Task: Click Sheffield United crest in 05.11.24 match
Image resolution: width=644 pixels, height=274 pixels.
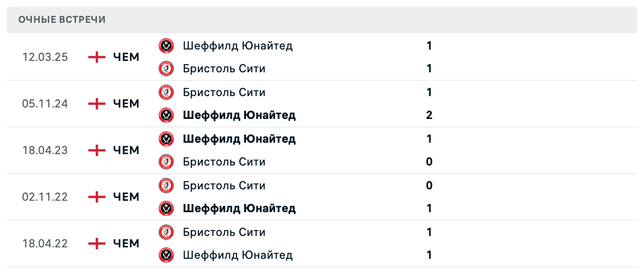Action: [166, 115]
